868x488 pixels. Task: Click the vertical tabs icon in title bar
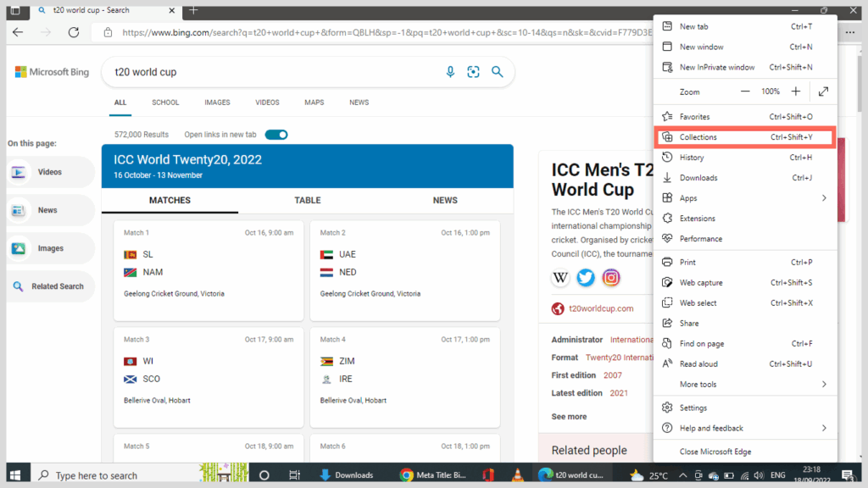tap(15, 10)
